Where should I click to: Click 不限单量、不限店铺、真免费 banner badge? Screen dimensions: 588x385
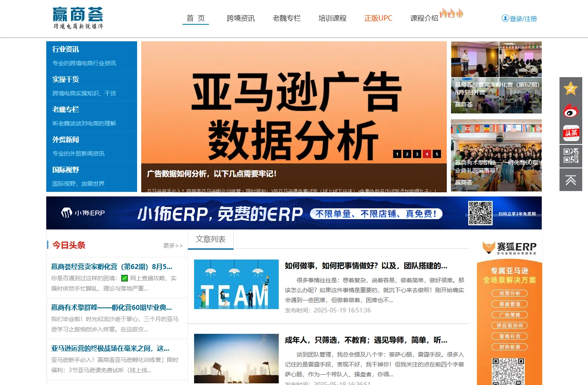point(376,214)
